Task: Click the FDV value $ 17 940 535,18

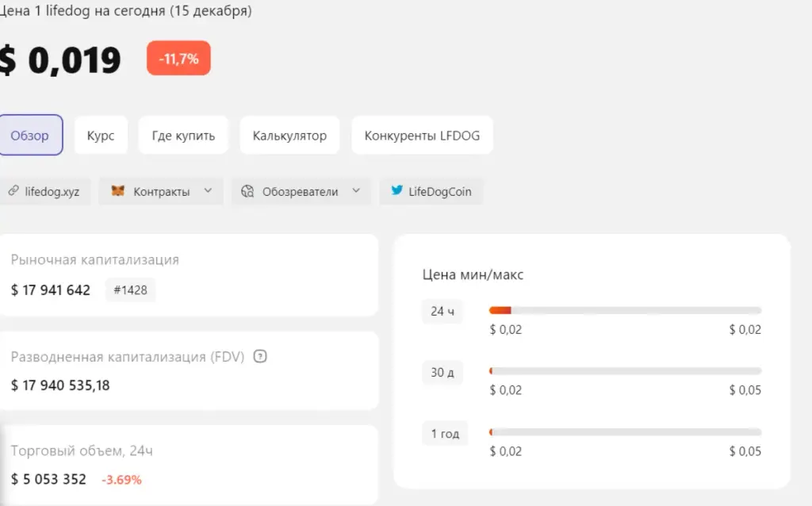Action: tap(60, 385)
